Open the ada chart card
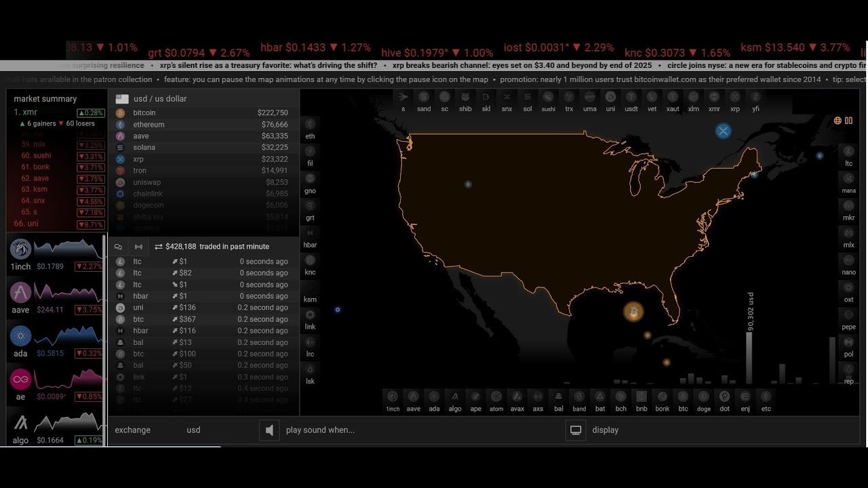 [56, 342]
